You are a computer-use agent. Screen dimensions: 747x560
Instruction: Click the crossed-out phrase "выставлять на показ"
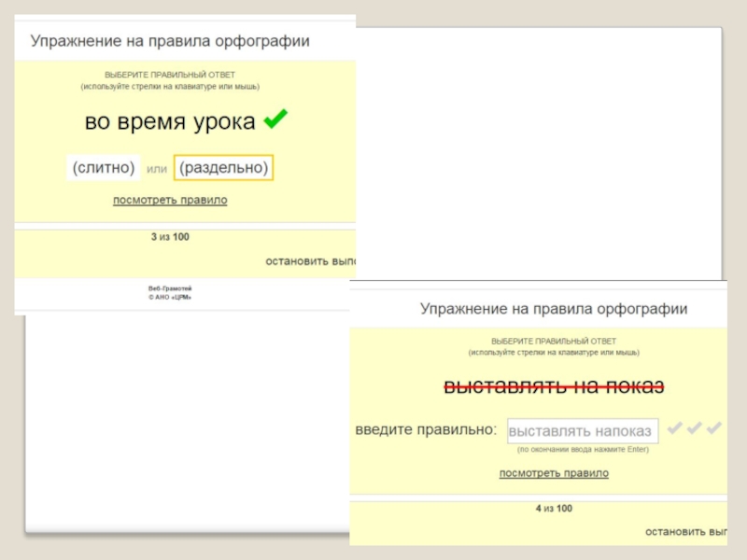553,387
